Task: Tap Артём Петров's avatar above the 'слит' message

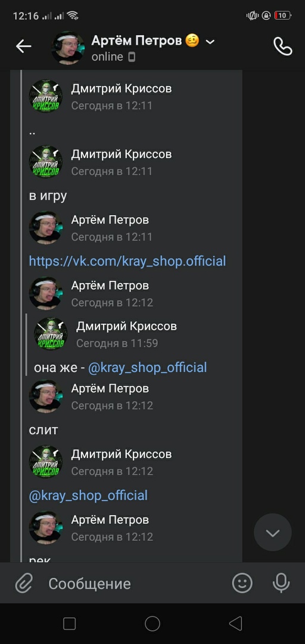Action: click(45, 397)
